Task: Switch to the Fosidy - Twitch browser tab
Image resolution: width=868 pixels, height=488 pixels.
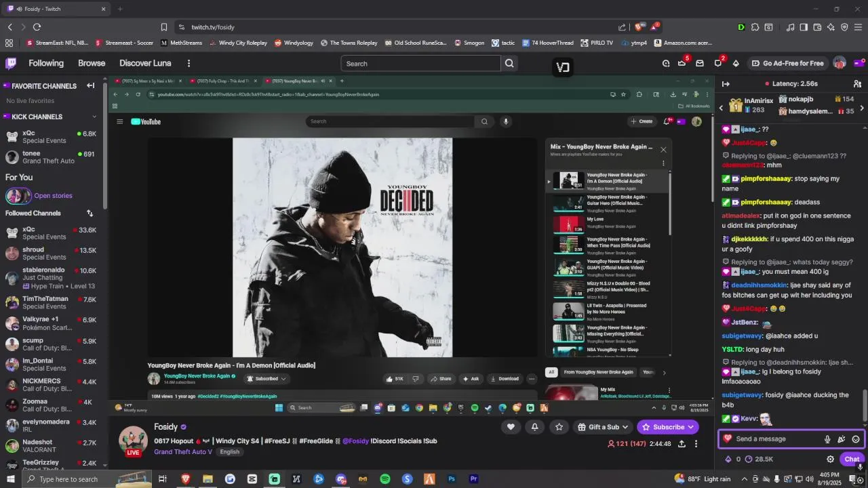Action: click(57, 9)
